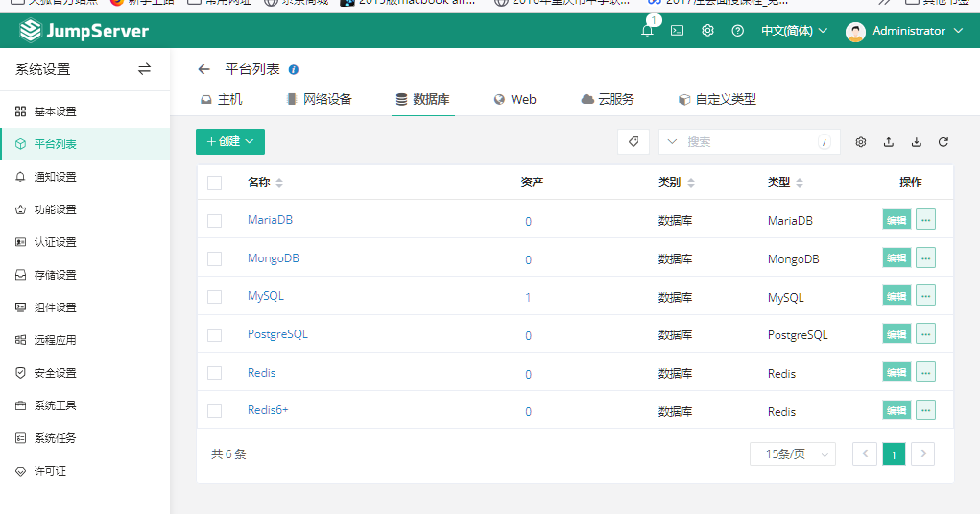The image size is (980, 514).
Task: Open more actions for Redis row
Action: click(925, 372)
